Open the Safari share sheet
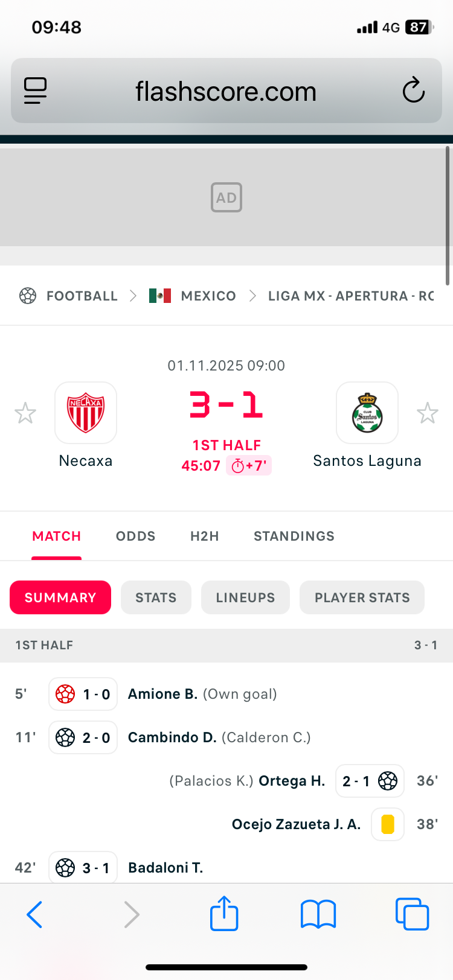 (x=224, y=914)
